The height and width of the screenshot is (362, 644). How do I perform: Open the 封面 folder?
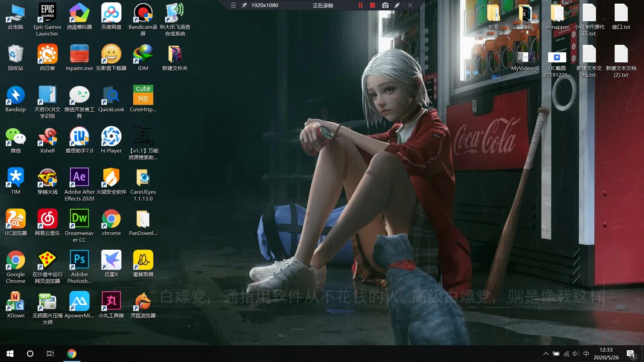coord(493,17)
